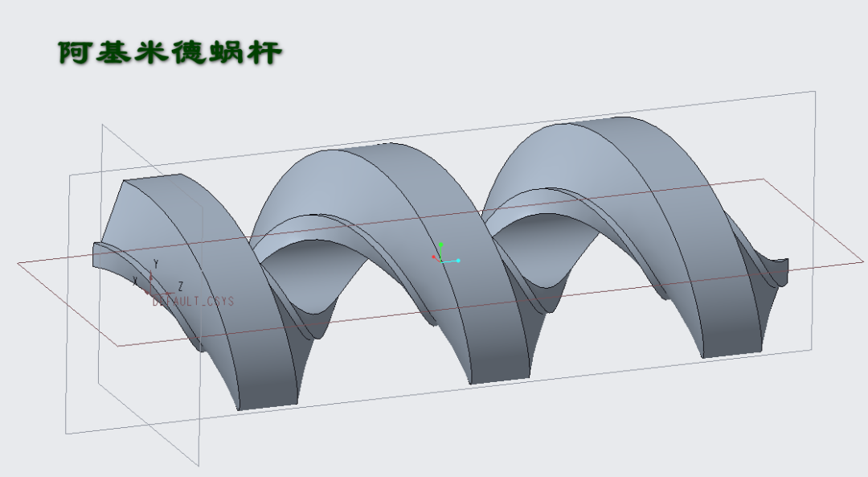Click the green arrow of the spin center
The width and height of the screenshot is (868, 477).
pos(441,245)
